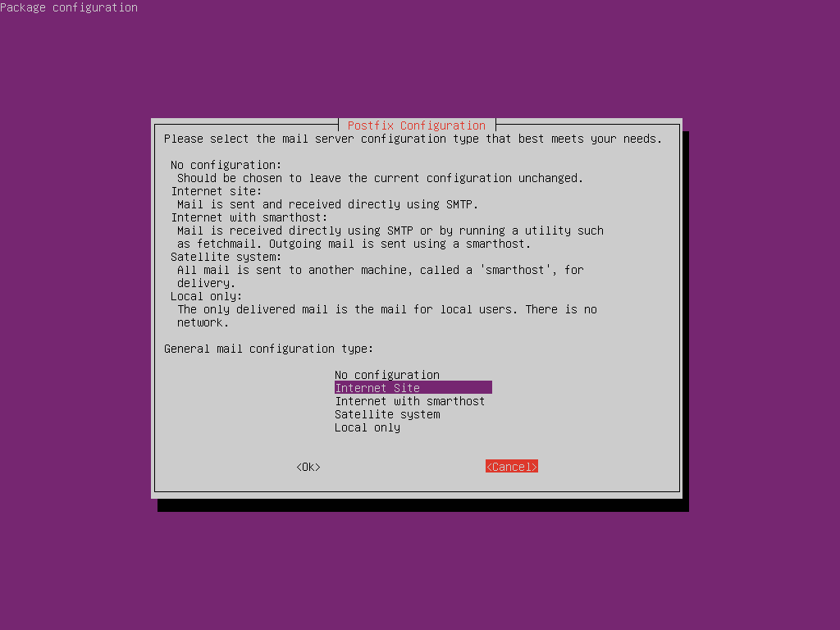Click the 'Internet site:' description heading
Viewport: 840px width, 630px height.
(217, 191)
